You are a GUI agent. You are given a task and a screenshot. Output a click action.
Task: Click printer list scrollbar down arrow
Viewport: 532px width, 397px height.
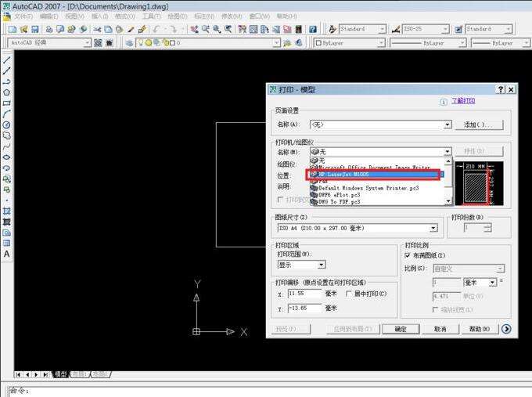click(448, 201)
